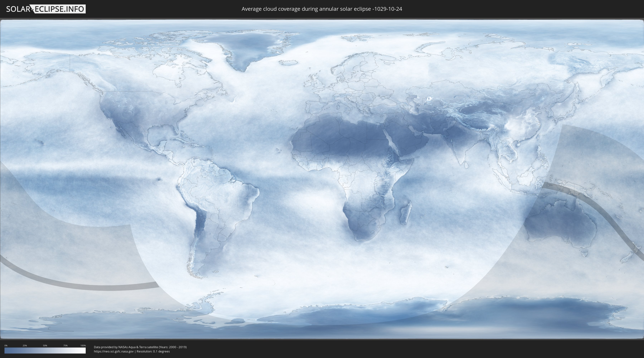Click the '0%' legend label
The image size is (644, 358).
click(x=6, y=345)
